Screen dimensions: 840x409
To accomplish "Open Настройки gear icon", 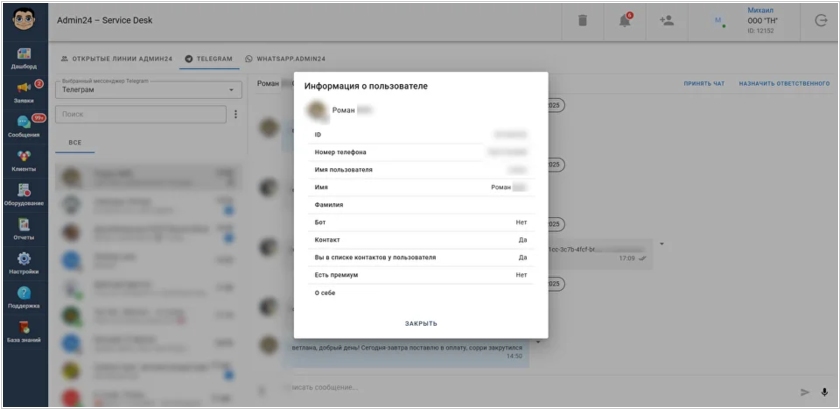I will click(24, 258).
